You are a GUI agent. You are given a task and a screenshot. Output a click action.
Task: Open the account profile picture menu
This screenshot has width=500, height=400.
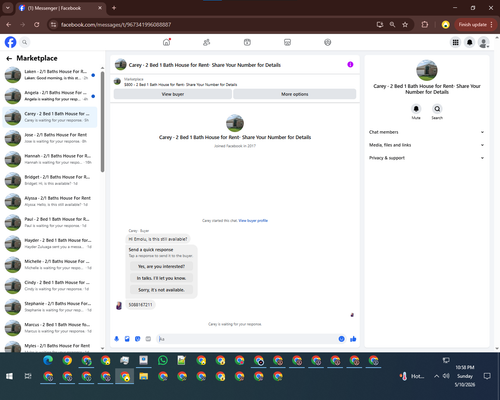pos(483,42)
